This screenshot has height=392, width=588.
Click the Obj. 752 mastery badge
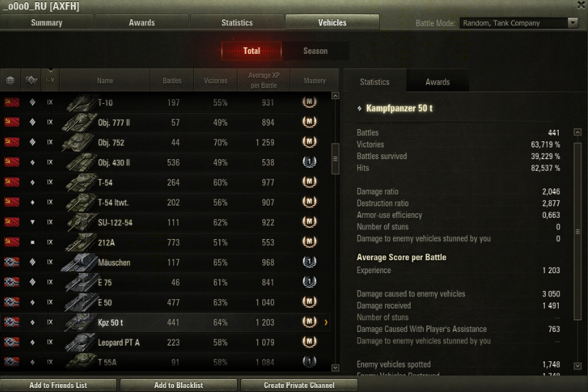309,142
